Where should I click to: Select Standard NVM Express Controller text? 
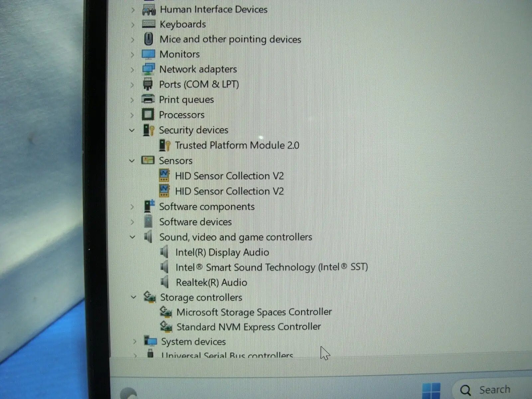click(x=249, y=327)
